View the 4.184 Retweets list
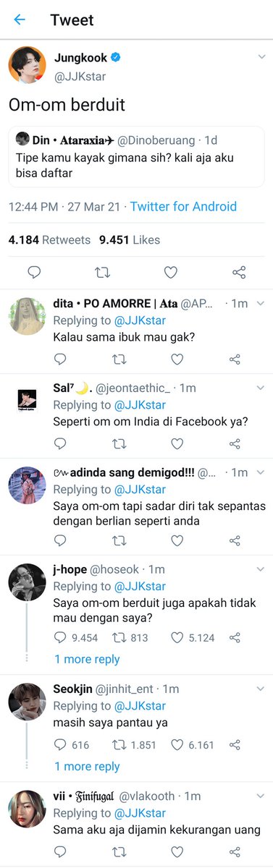The width and height of the screenshot is (273, 868). click(49, 239)
